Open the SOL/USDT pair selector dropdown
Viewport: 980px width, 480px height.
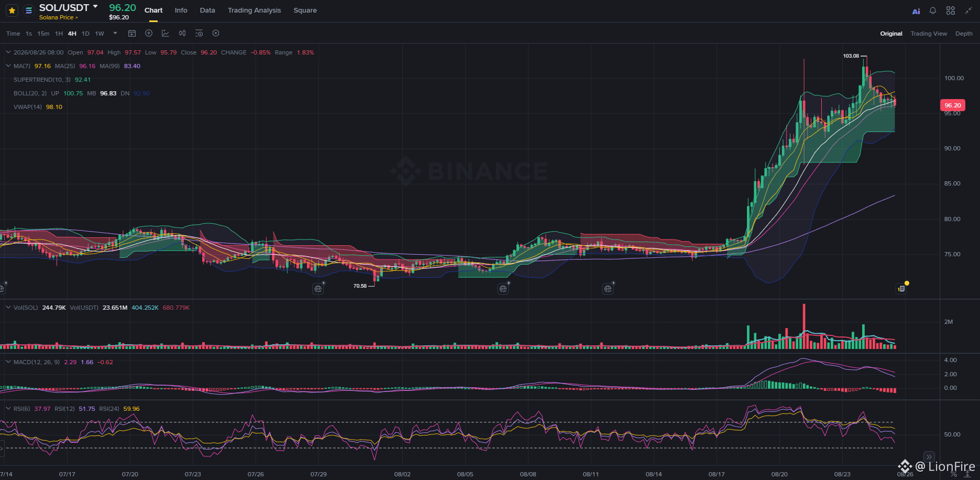69,7
